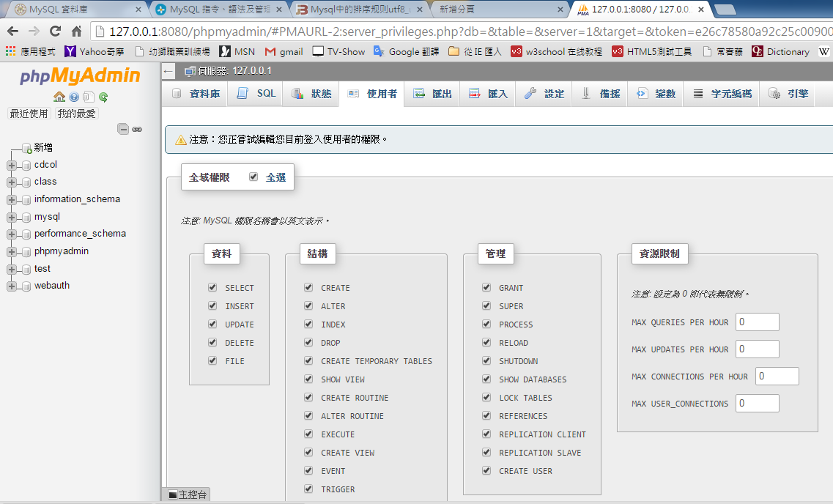833x504 pixels.
Task: Click the SQL documentation icon in sidebar
Action: coord(89,97)
